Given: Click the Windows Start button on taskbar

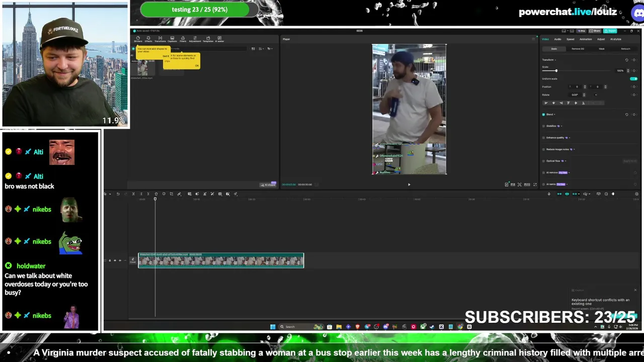Looking at the screenshot, I should point(273,327).
